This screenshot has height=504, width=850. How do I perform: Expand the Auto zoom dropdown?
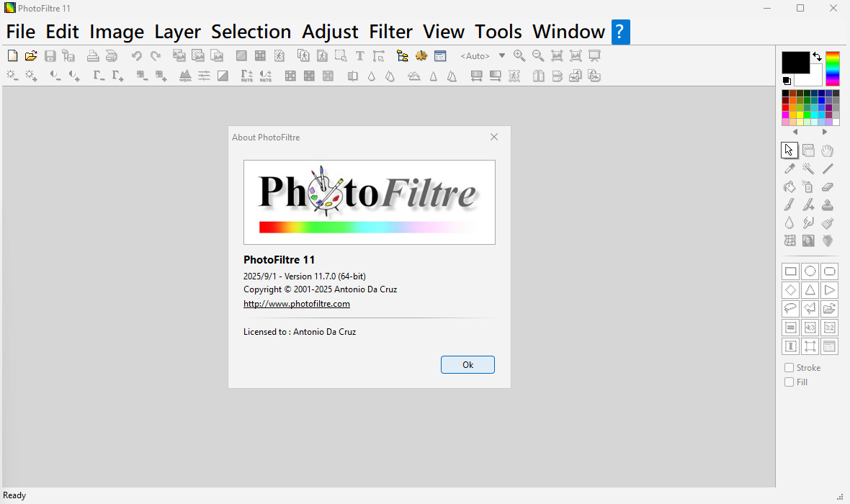click(x=502, y=55)
